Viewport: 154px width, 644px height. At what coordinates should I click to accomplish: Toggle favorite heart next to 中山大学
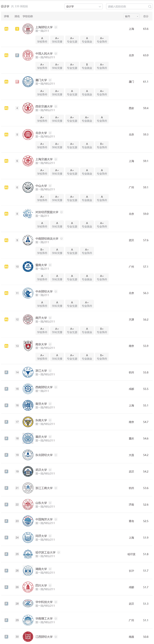(50, 186)
